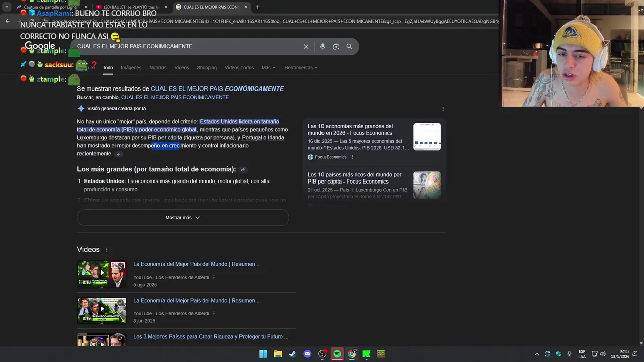Close the active Google search tab
Viewport: 644px width, 362px height.
246,7
